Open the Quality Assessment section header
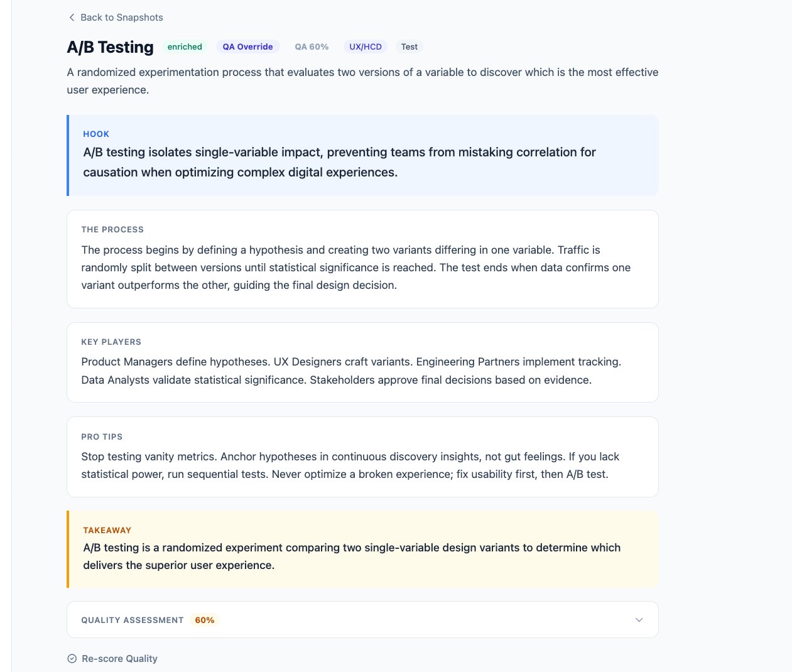Screen dimensions: 792x672 pyautogui.click(x=362, y=620)
